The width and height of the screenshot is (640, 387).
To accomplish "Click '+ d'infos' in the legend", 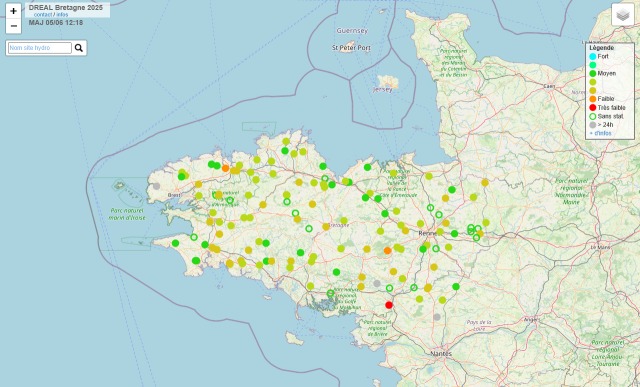I will click(600, 133).
